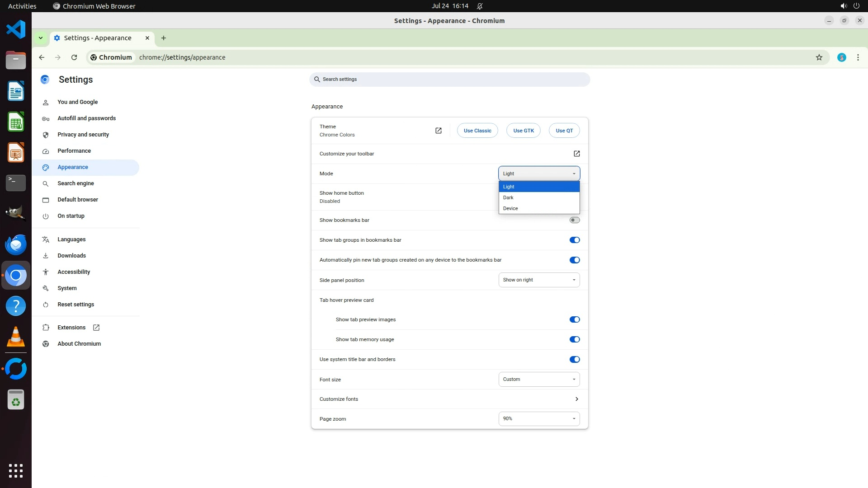Open the Side panel position dropdown

(x=538, y=280)
